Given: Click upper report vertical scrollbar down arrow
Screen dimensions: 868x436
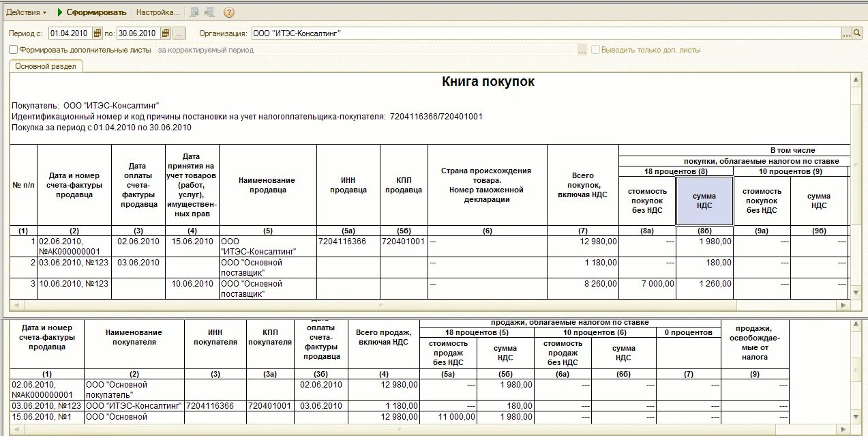Looking at the screenshot, I should coord(856,293).
